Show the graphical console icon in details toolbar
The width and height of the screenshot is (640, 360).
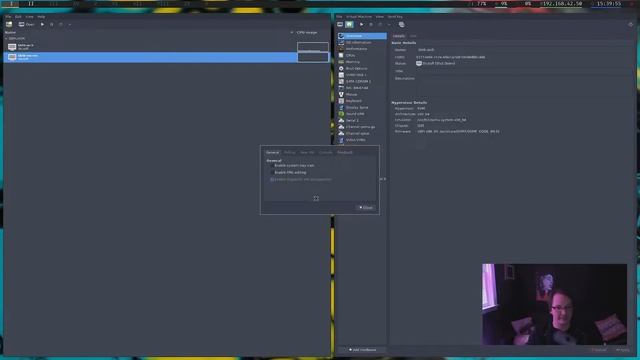[x=340, y=24]
